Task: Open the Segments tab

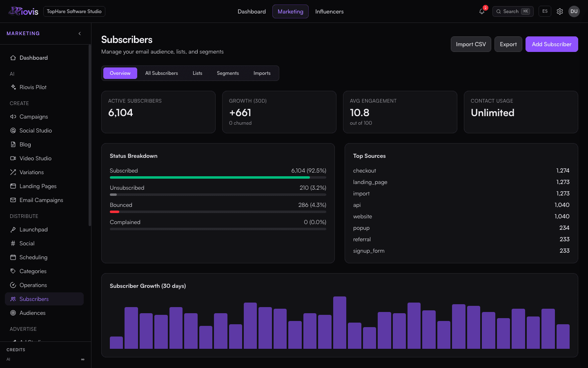Action: point(228,73)
